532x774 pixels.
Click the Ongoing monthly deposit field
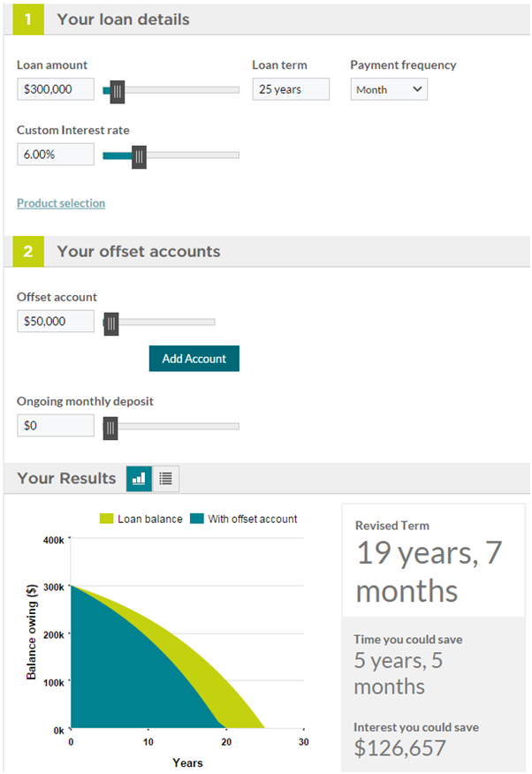click(56, 426)
